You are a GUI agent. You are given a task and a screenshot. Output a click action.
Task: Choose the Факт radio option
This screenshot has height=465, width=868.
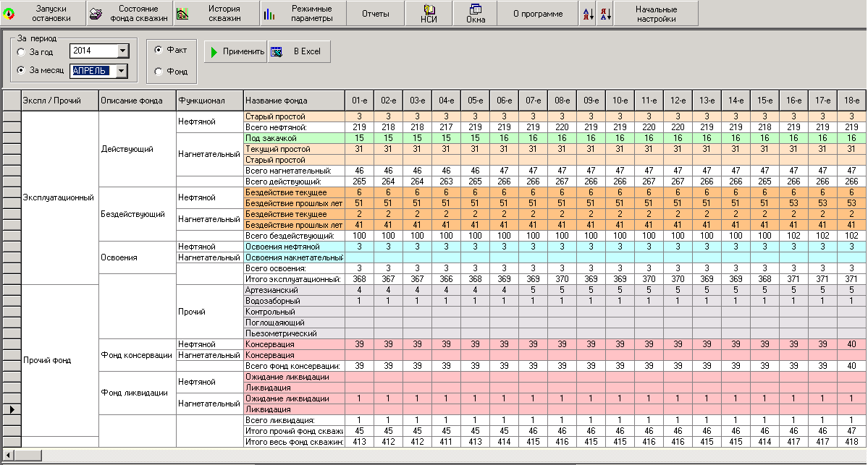(159, 50)
